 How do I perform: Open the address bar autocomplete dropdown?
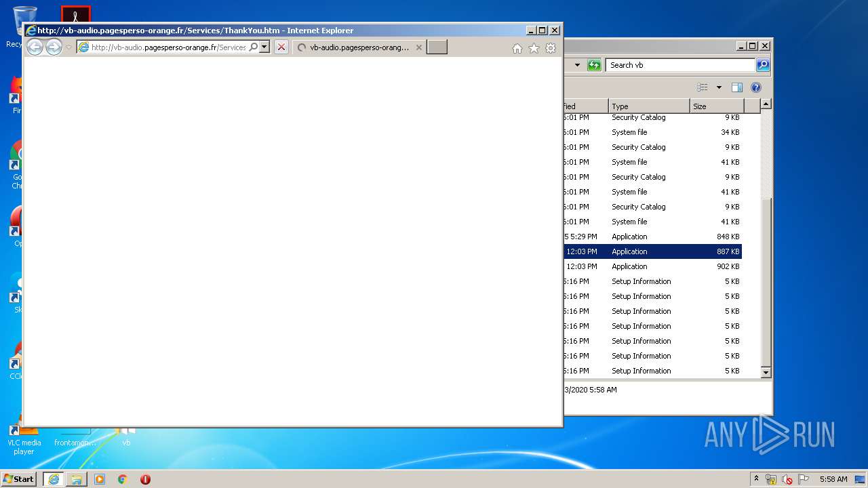[264, 47]
